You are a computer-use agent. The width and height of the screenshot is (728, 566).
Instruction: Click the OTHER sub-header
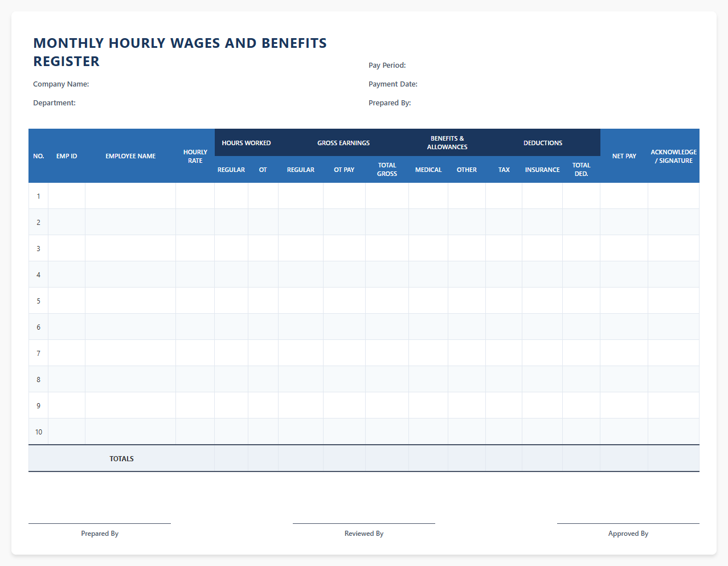pyautogui.click(x=467, y=170)
